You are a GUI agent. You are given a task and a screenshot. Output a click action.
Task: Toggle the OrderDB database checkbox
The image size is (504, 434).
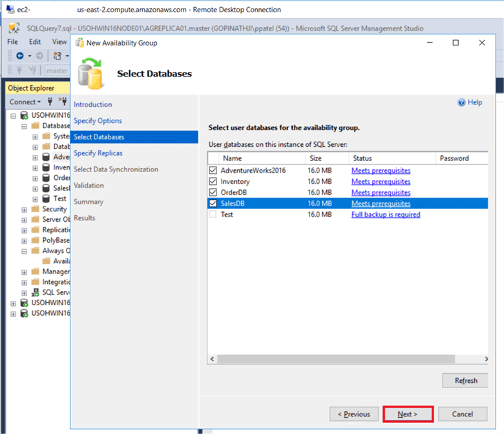[213, 193]
